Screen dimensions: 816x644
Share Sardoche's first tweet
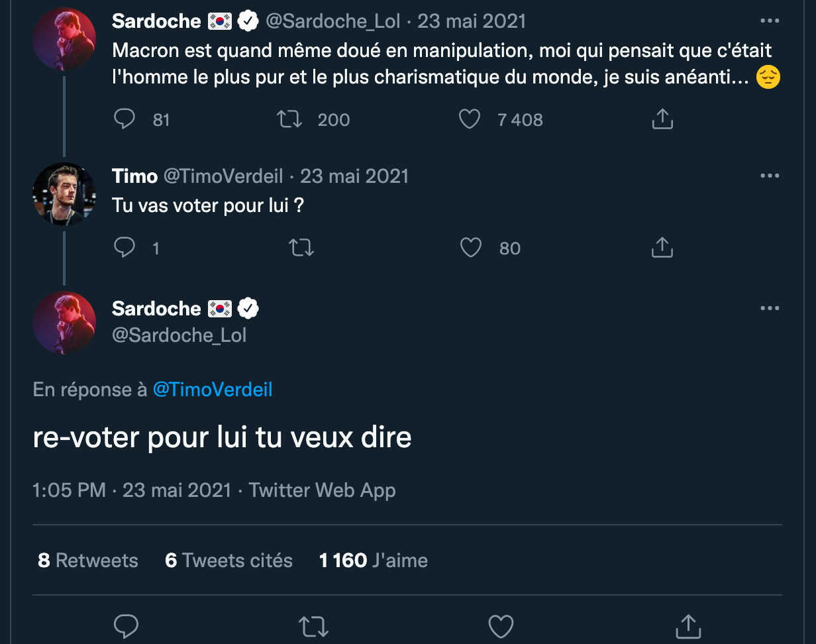(662, 119)
